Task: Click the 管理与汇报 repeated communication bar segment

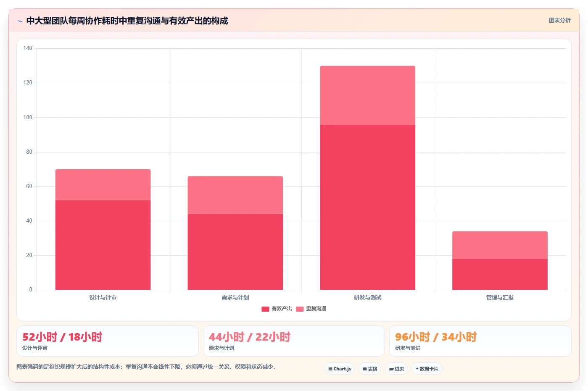Action: coord(500,245)
